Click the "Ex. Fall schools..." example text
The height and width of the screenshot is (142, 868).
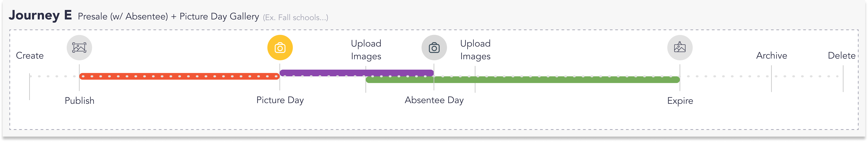click(295, 18)
